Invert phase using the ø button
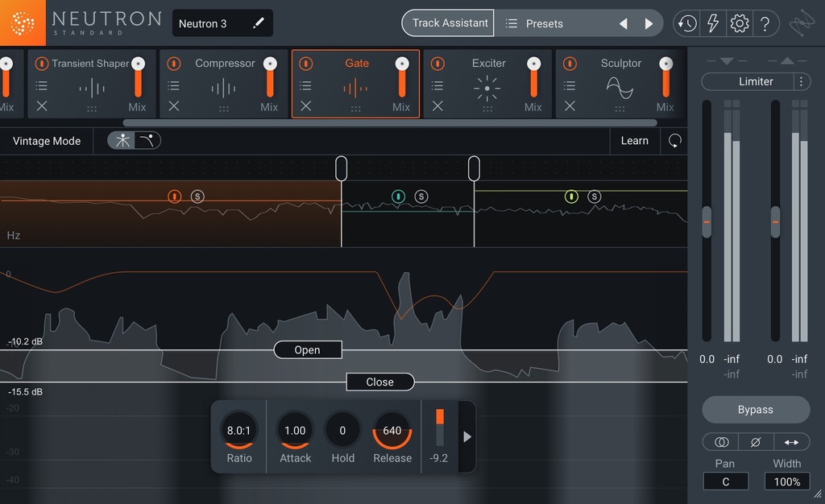This screenshot has width=825, height=504. coord(756,442)
